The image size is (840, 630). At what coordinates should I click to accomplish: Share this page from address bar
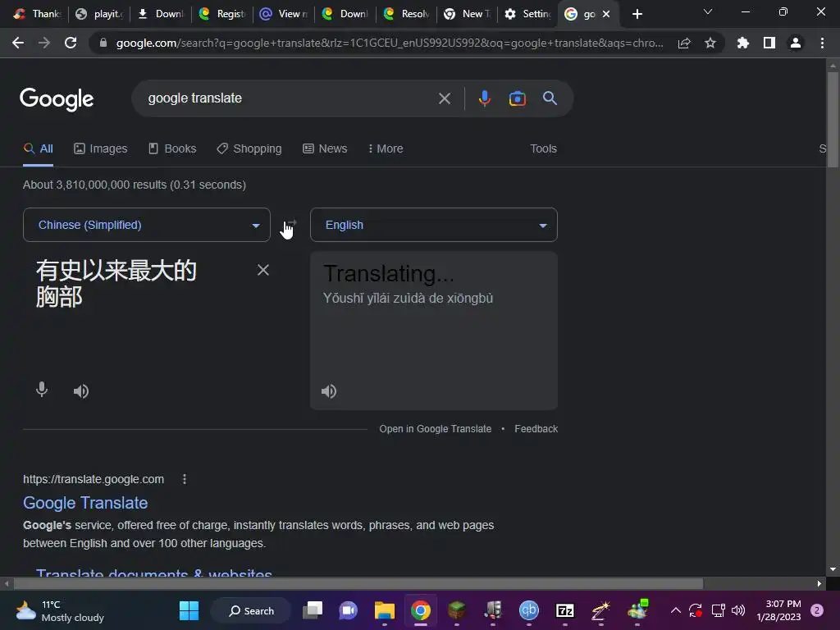point(684,43)
